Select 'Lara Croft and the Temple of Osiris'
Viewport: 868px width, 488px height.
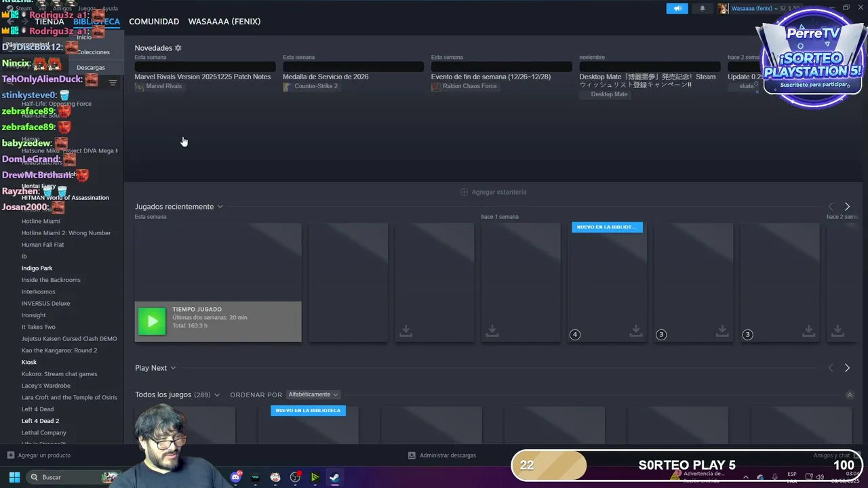tap(69, 397)
